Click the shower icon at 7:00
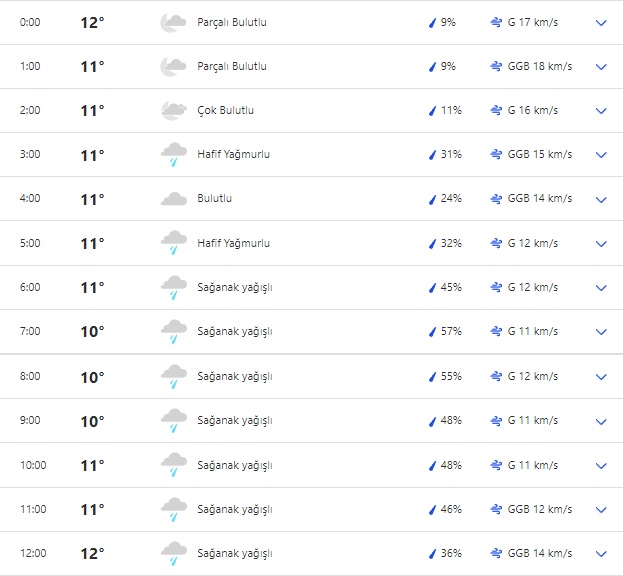Screen dimensions: 623x576 [x=174, y=332]
